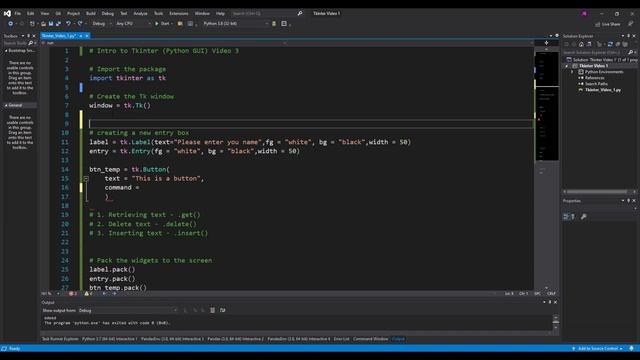Viewport: 640px width, 360px height.
Task: Switch to the Error List tab
Action: [x=341, y=339]
